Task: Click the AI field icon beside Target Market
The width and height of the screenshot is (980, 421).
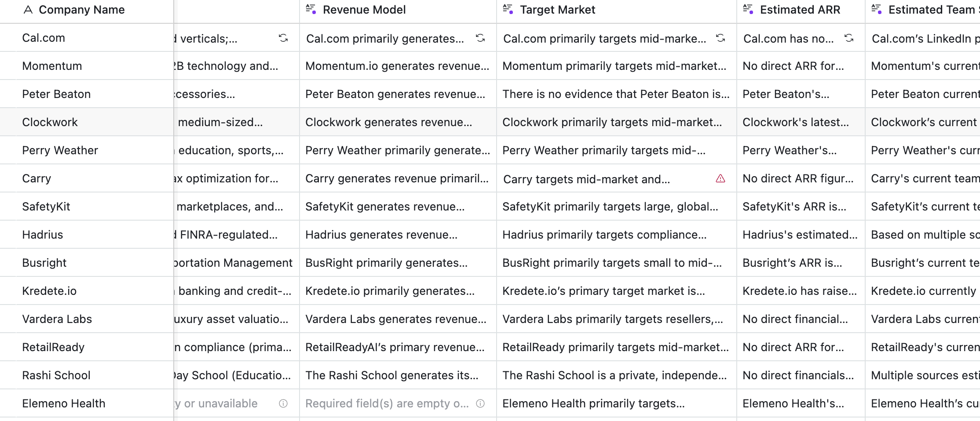Action: pyautogui.click(x=508, y=9)
